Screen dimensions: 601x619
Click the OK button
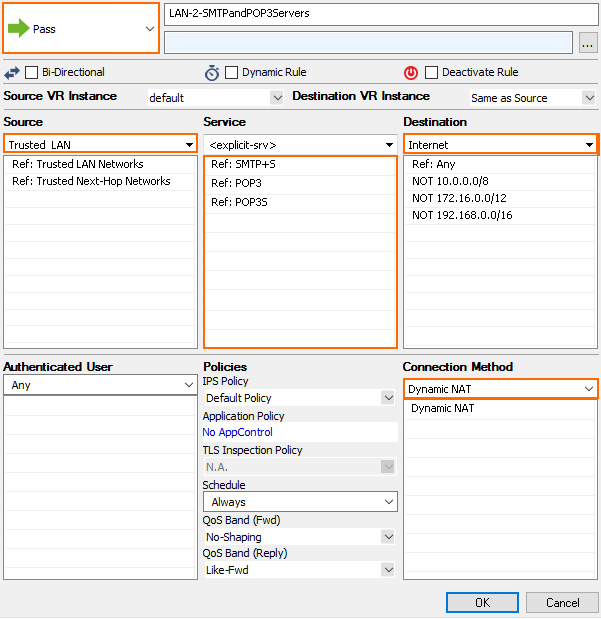tap(482, 602)
